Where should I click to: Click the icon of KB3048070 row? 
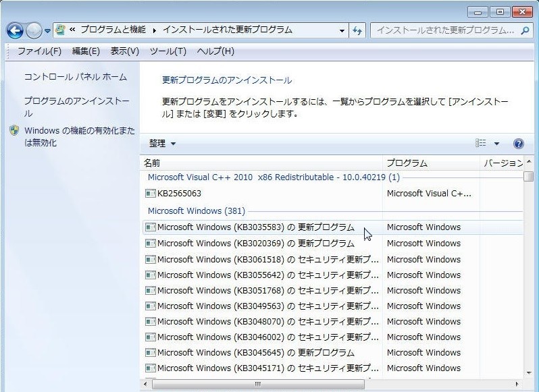[150, 321]
